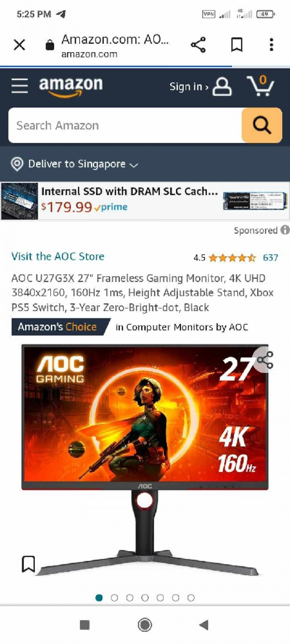The image size is (290, 644).
Task: Expand Deliver to Singapore location selector
Action: 74,164
